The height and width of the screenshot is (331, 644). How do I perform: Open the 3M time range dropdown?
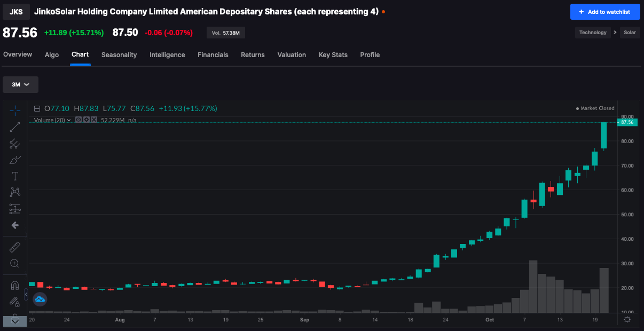coord(20,84)
